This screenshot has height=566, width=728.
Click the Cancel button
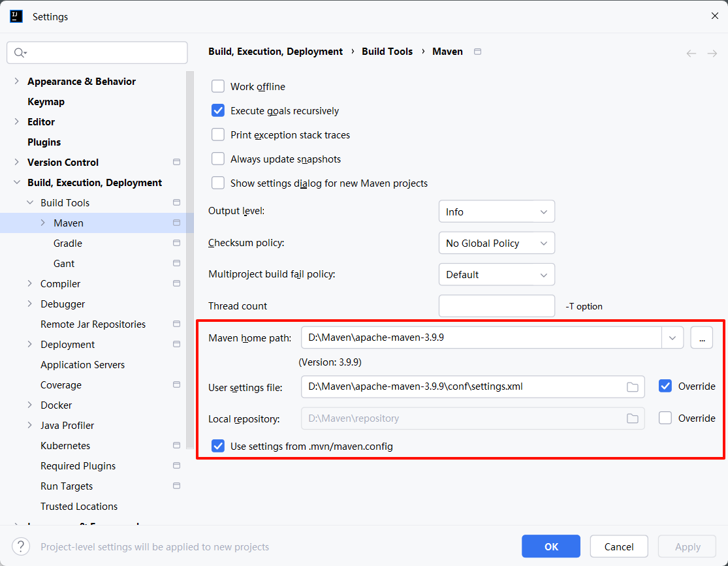[x=619, y=546]
